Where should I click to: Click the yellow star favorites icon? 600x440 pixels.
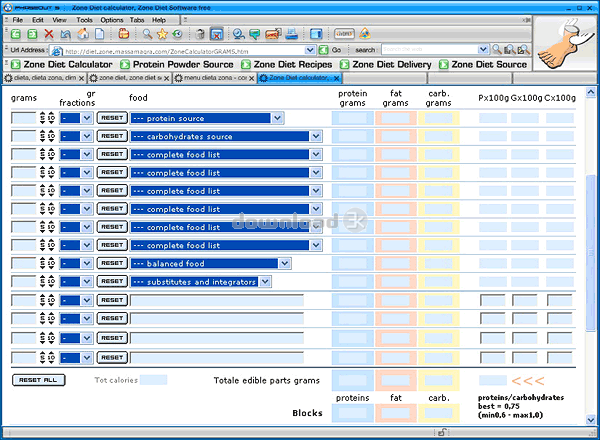[x=162, y=34]
